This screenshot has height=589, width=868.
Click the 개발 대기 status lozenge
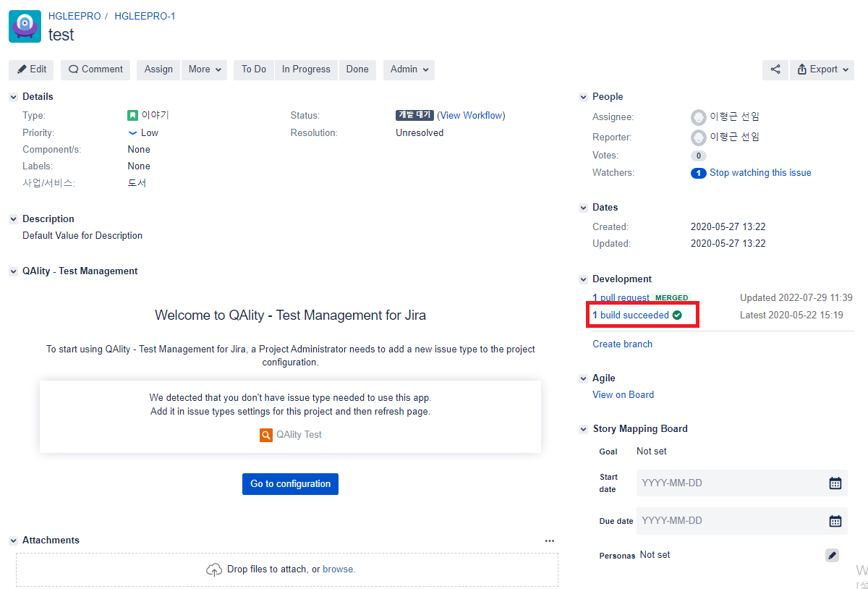point(414,115)
